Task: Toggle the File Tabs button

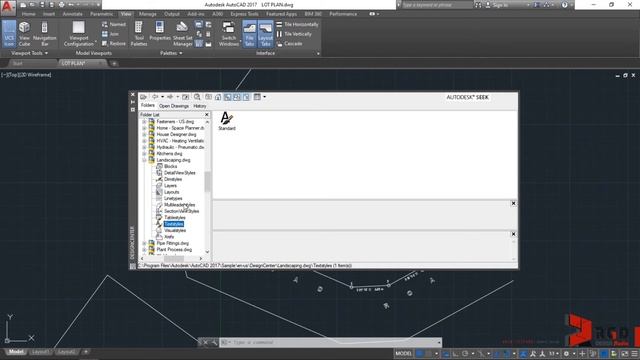Action: point(249,34)
